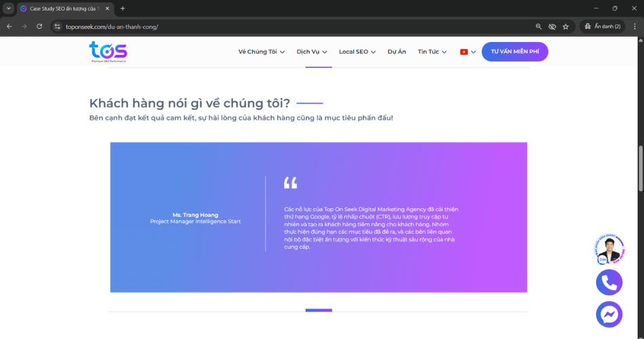
Task: Go back to the previous page
Action: point(9,26)
